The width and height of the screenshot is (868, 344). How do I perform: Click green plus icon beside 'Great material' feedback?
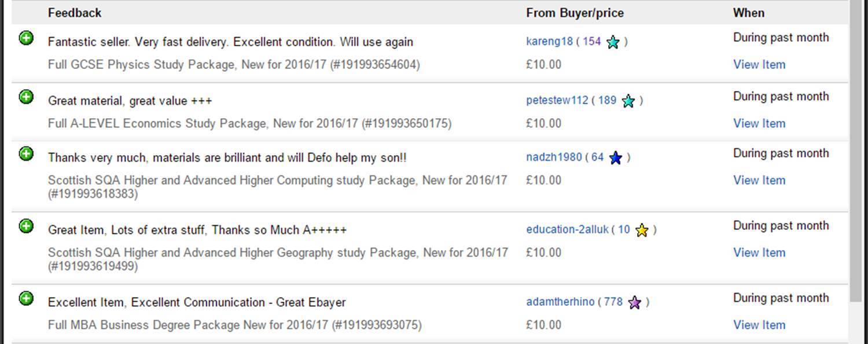pyautogui.click(x=26, y=97)
